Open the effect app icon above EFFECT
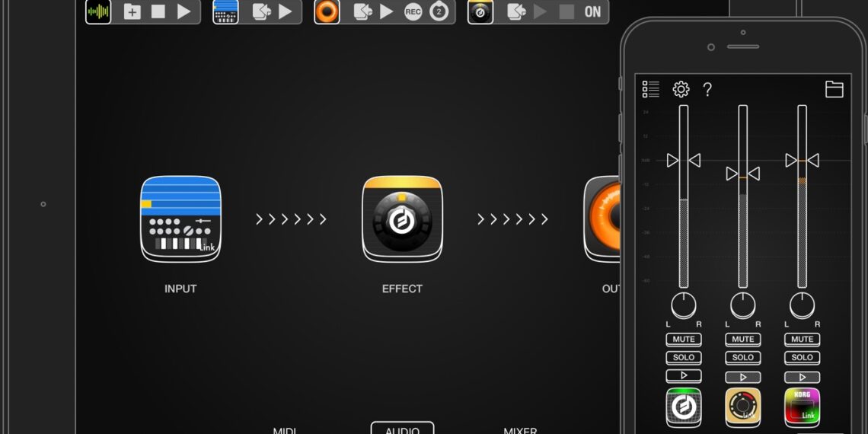Screen dimensions: 868x434 point(402,219)
